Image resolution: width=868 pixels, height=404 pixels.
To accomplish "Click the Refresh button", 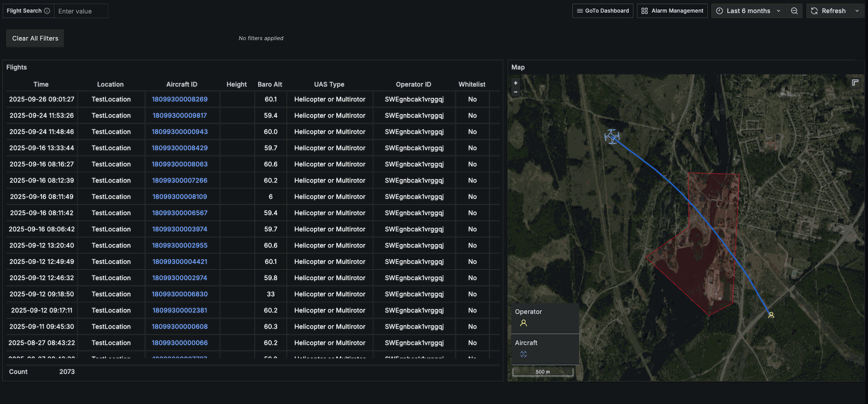I will tap(828, 11).
